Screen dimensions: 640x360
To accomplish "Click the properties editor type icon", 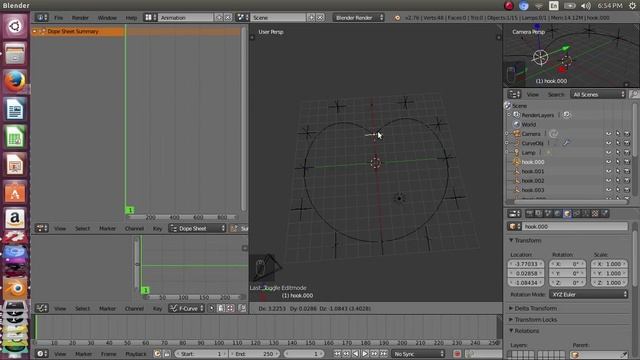I will pos(514,213).
